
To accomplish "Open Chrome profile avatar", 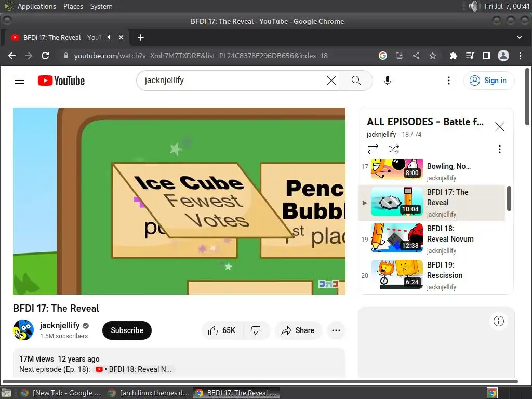I will pos(503,56).
